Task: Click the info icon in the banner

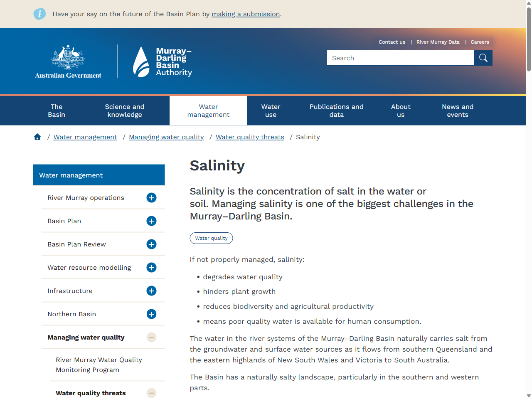Action: (39, 14)
